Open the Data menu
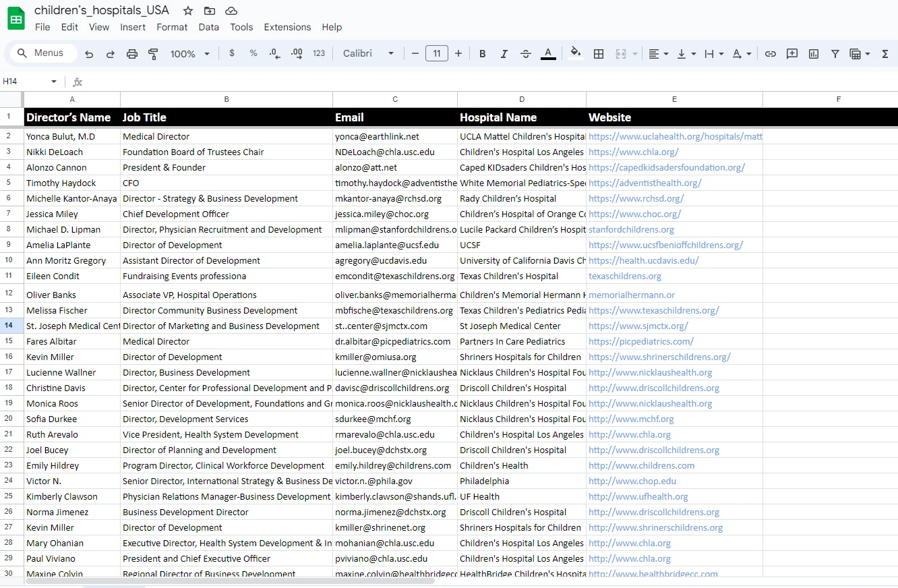This screenshot has width=898, height=588. (209, 27)
